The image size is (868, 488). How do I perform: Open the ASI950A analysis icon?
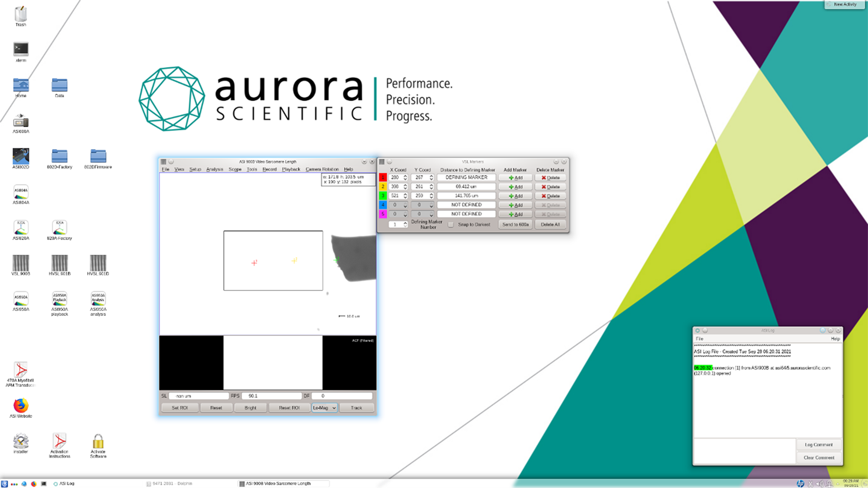[98, 303]
